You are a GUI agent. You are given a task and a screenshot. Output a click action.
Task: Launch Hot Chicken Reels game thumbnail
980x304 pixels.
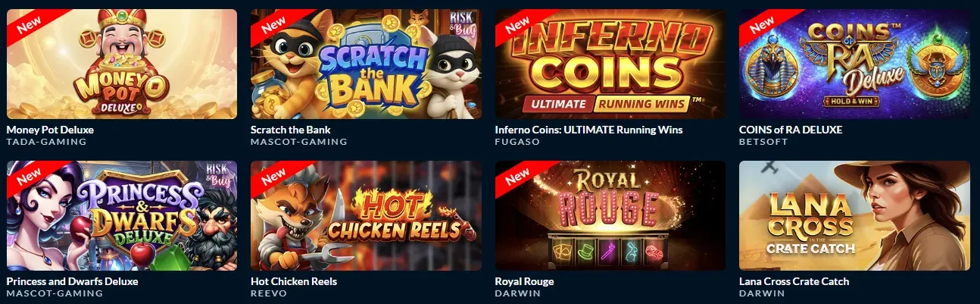tap(366, 215)
